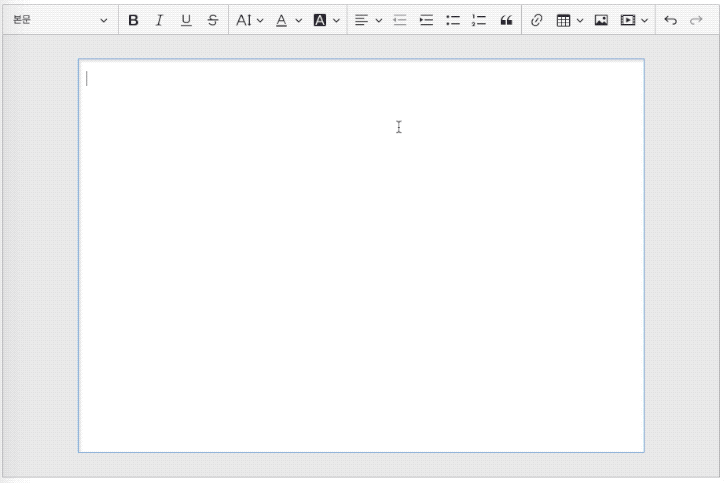Open the background color dropdown arrow

336,20
